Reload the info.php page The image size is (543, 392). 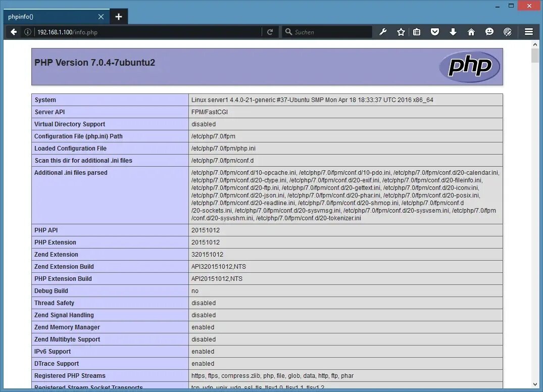pyautogui.click(x=270, y=32)
